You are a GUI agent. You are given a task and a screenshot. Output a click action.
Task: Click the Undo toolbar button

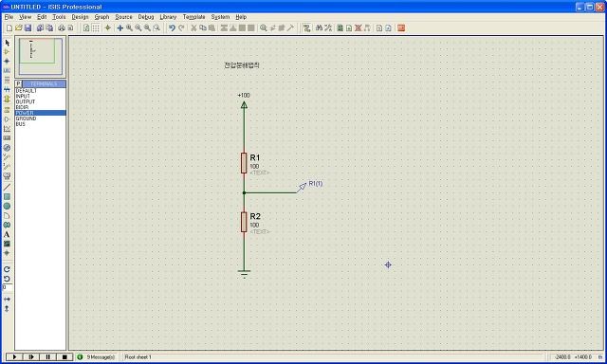172,27
